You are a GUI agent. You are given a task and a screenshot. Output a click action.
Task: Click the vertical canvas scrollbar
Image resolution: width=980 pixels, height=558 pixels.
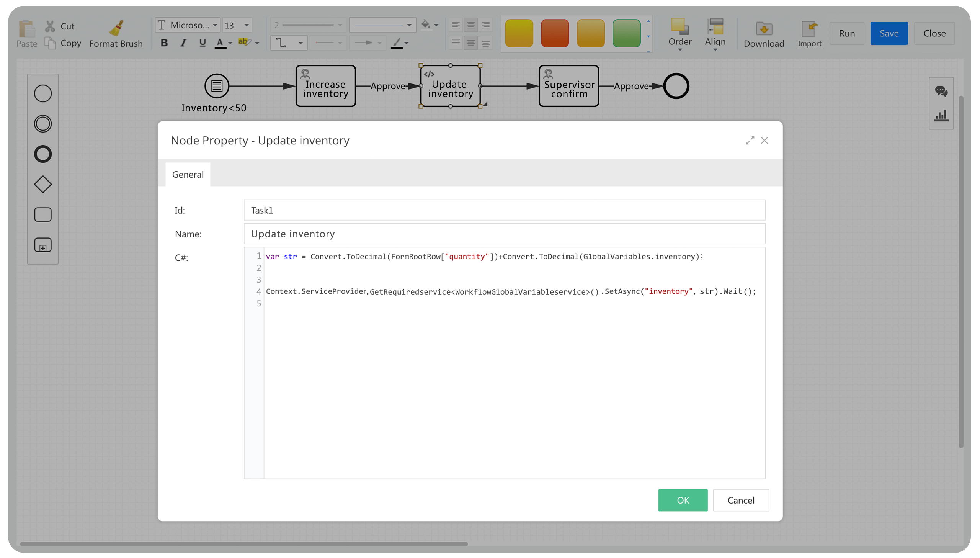[x=960, y=271]
